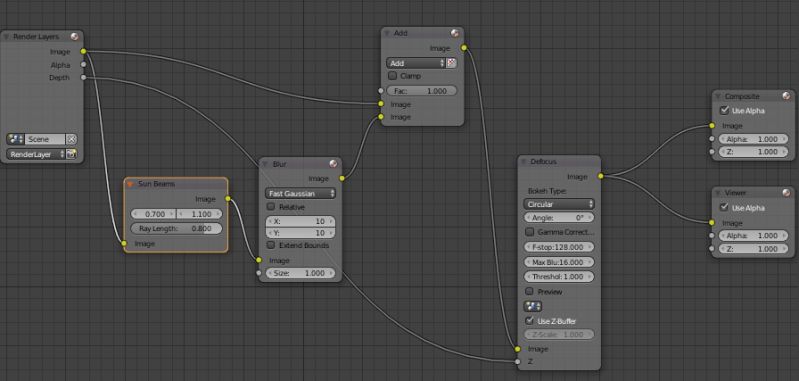Open the Add blend mode dropdown
Screen dimensions: 799x381
(x=416, y=63)
